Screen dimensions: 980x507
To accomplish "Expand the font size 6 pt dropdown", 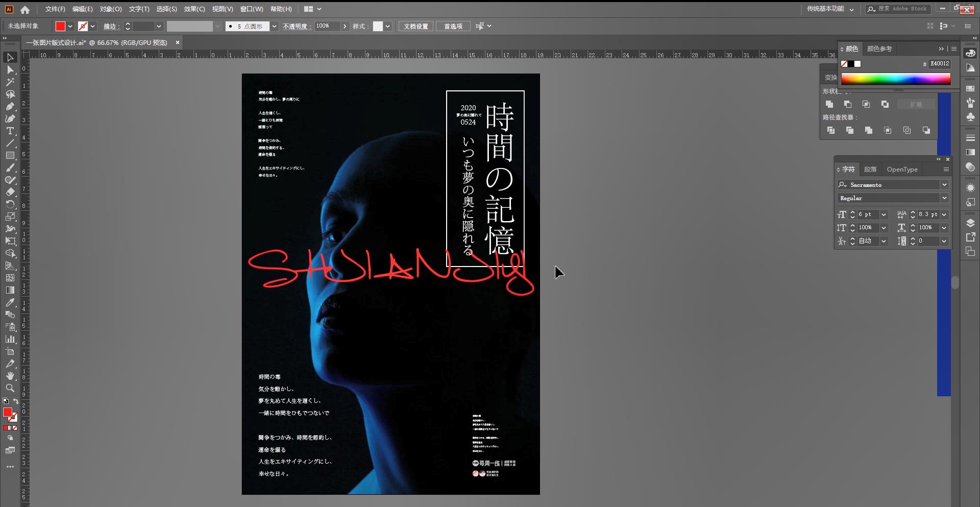I will tap(884, 214).
